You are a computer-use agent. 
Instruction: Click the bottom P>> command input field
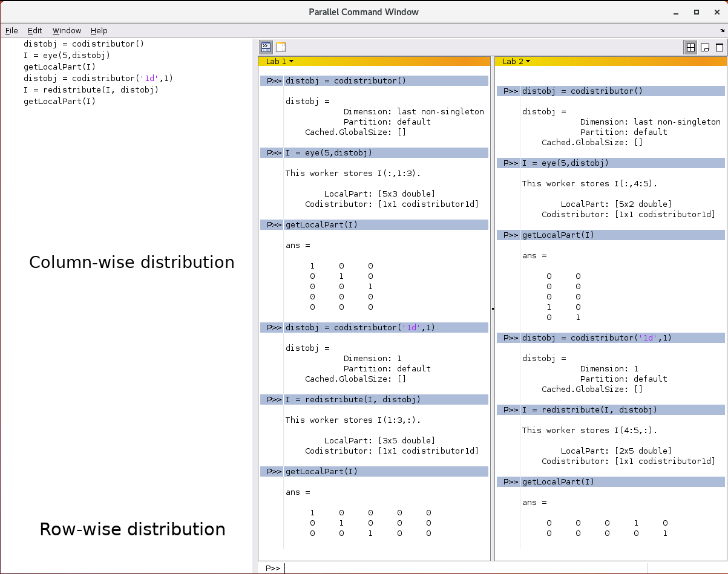point(466,568)
